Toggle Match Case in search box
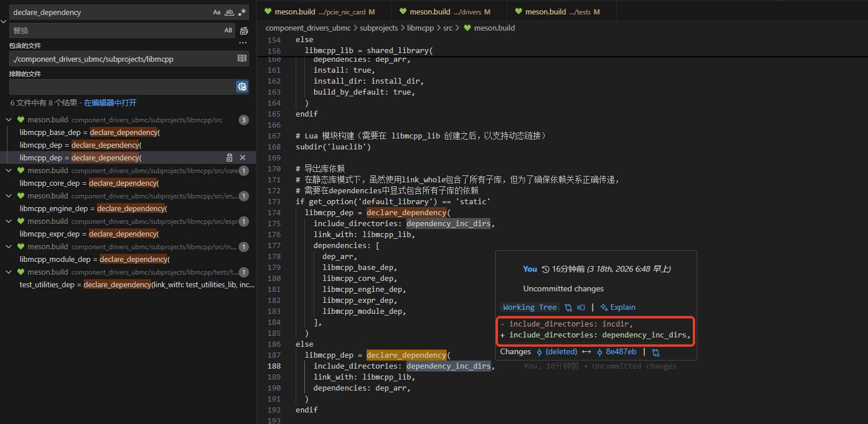The width and height of the screenshot is (868, 424). point(217,12)
